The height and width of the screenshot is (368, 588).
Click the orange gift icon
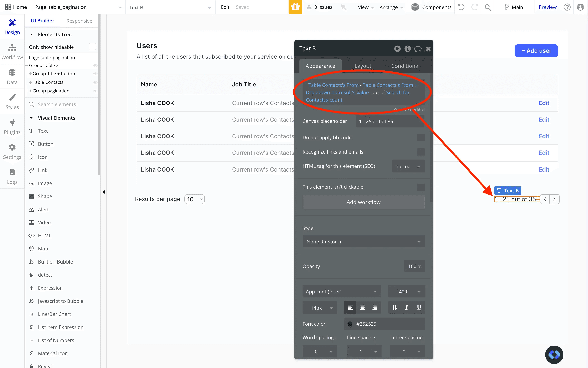coord(295,7)
